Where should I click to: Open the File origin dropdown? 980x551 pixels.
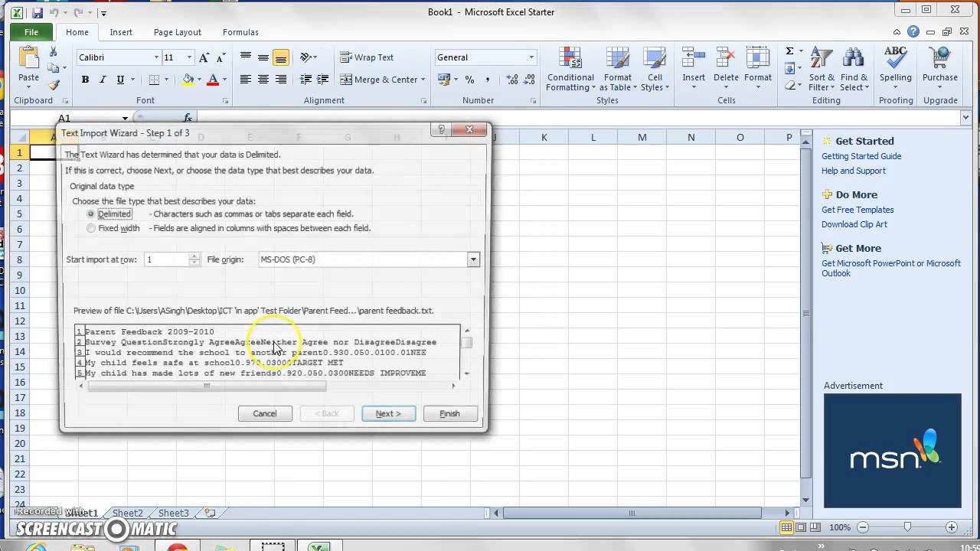tap(473, 259)
